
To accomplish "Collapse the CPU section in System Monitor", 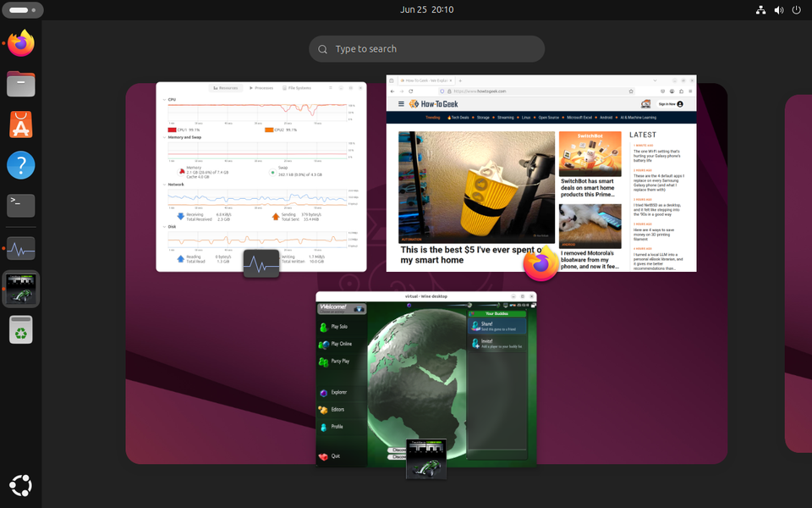I will (x=165, y=100).
